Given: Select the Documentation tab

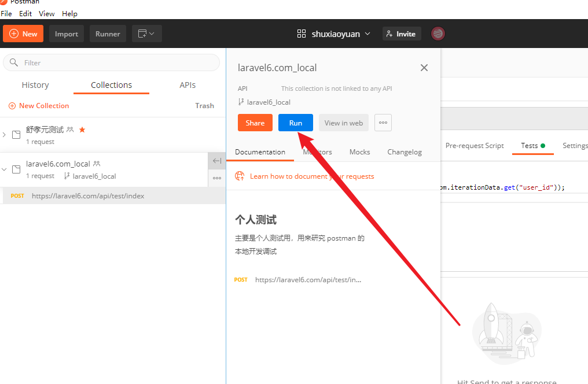Looking at the screenshot, I should (260, 152).
